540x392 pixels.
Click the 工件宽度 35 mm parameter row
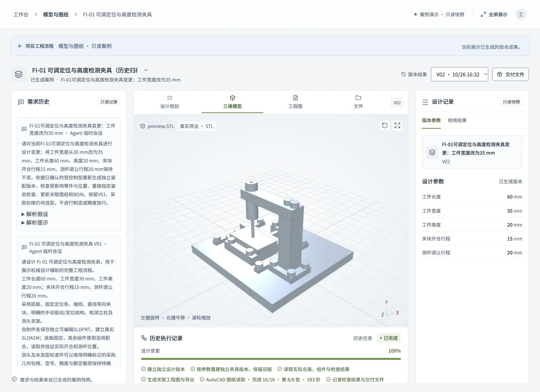point(472,211)
